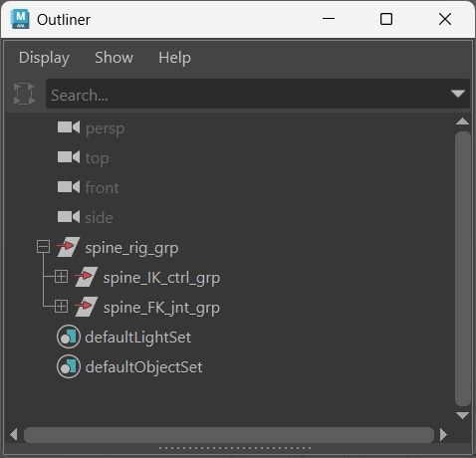476x458 pixels.
Task: Click the front camera icon
Action: tap(69, 187)
